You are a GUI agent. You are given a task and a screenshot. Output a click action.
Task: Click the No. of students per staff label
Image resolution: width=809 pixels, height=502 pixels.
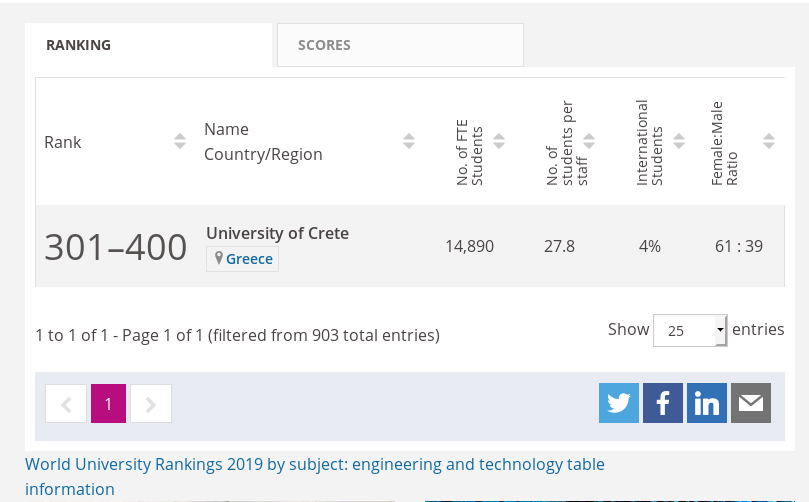click(x=567, y=143)
